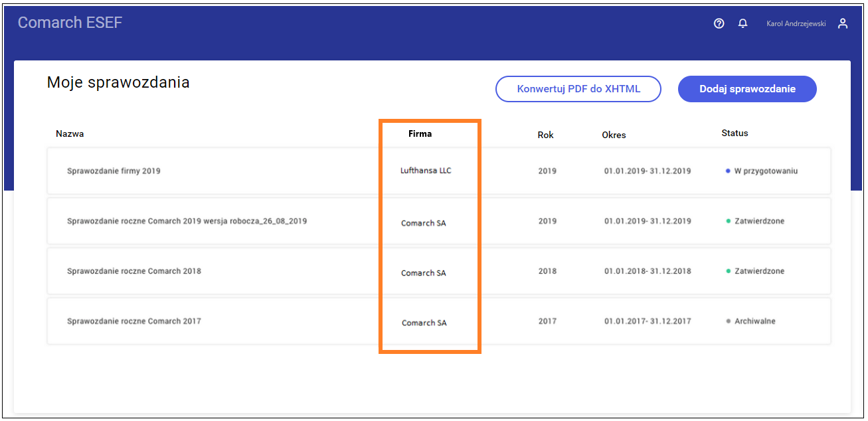Screen dimensions: 868x421
Task: Open Karol Andrzejewski user name
Action: pyautogui.click(x=796, y=23)
